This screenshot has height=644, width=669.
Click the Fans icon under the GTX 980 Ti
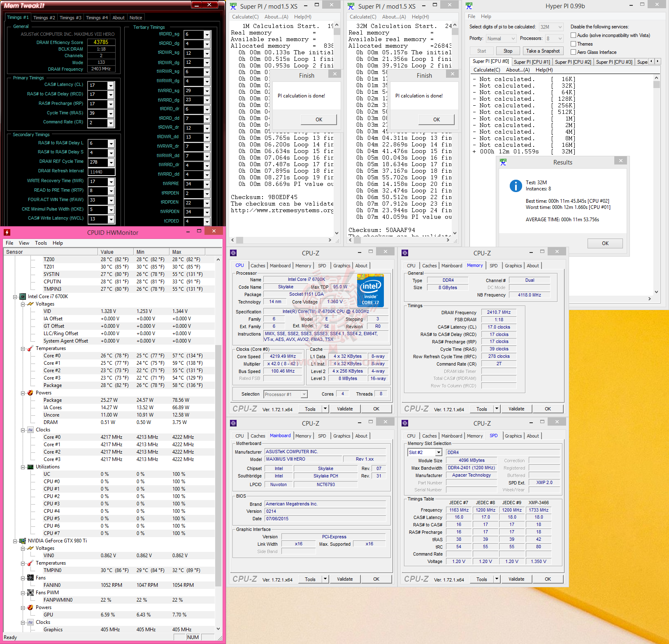30,578
